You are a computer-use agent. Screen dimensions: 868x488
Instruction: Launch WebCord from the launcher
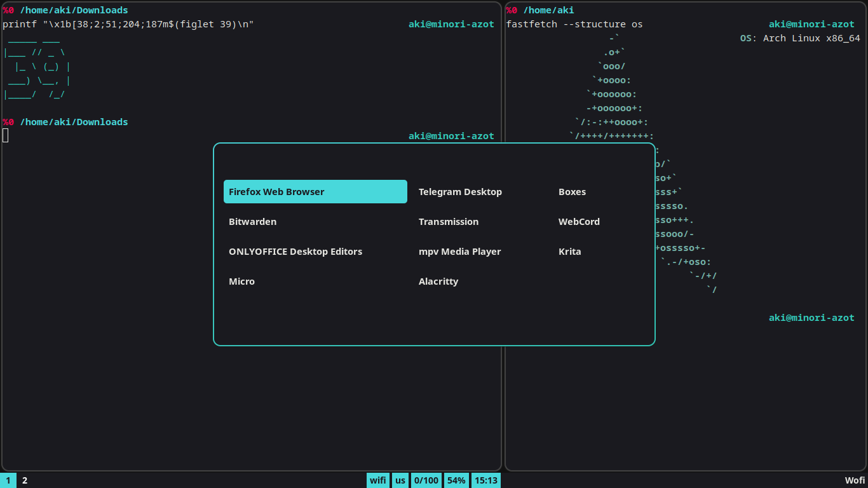pyautogui.click(x=579, y=222)
